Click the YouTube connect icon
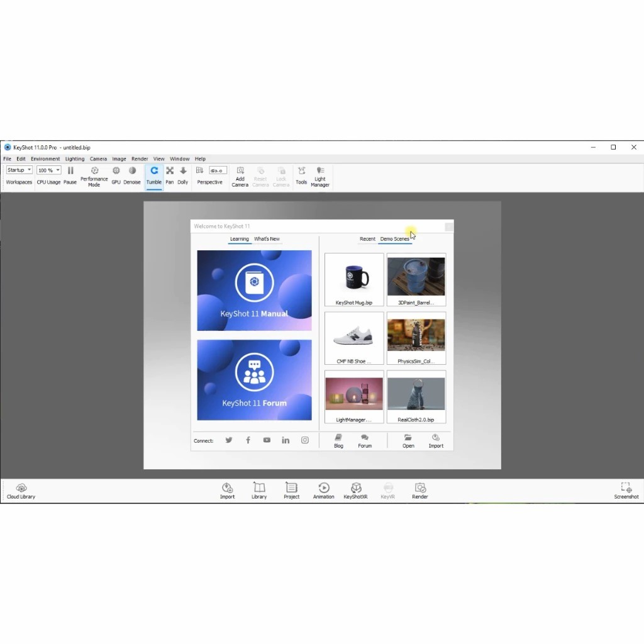Image resolution: width=644 pixels, height=644 pixels. click(x=267, y=440)
